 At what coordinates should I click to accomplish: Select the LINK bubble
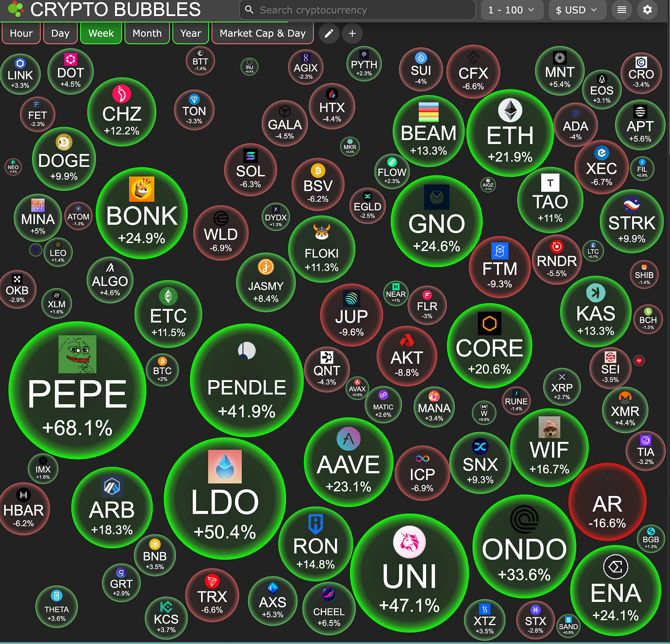point(20,74)
